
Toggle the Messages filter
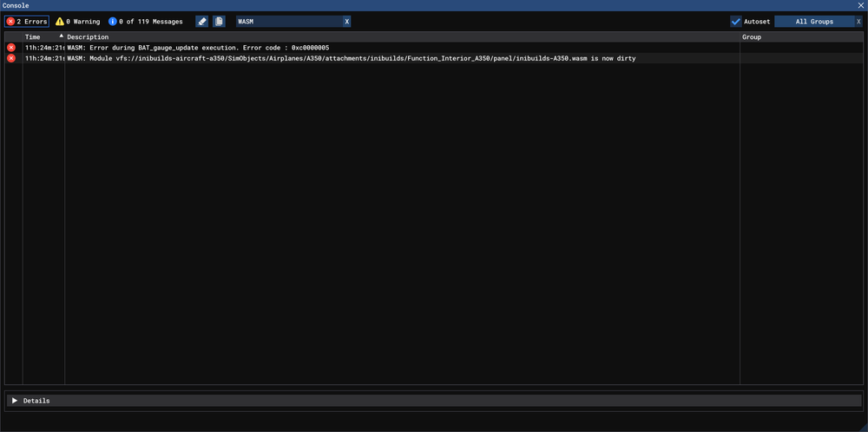146,21
